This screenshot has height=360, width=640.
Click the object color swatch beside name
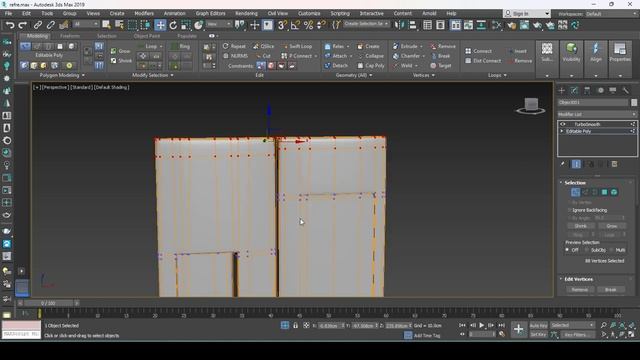(x=634, y=102)
